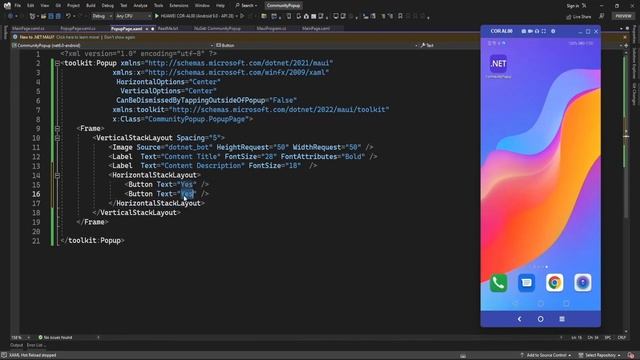The width and height of the screenshot is (640, 360).
Task: Click the new item toolbar icon
Action: [32, 16]
